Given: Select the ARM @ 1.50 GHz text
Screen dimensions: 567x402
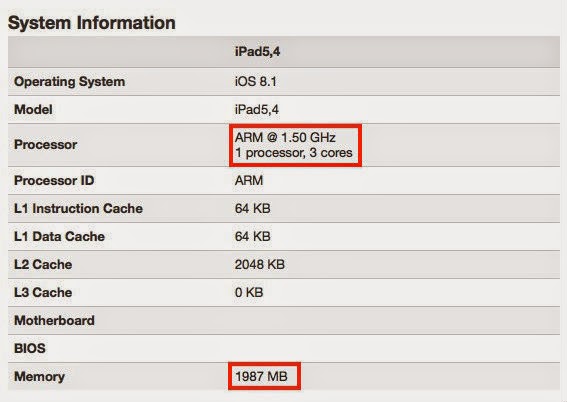Looking at the screenshot, I should [x=285, y=137].
